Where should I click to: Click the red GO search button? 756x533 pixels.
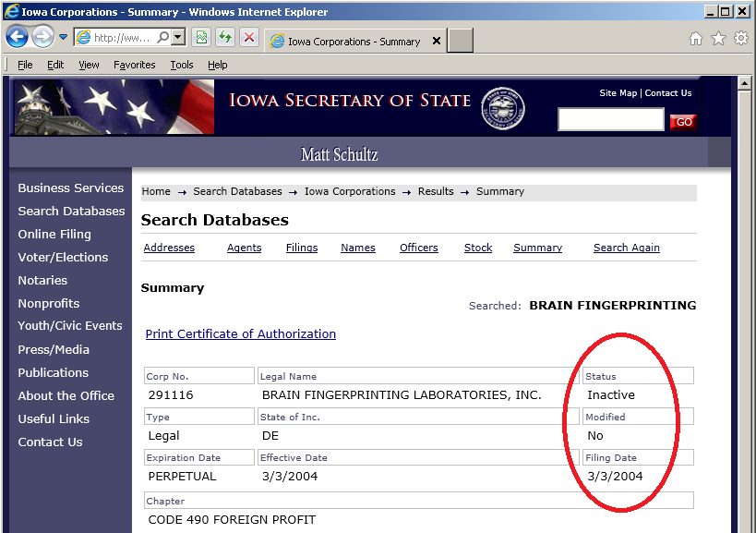(683, 122)
